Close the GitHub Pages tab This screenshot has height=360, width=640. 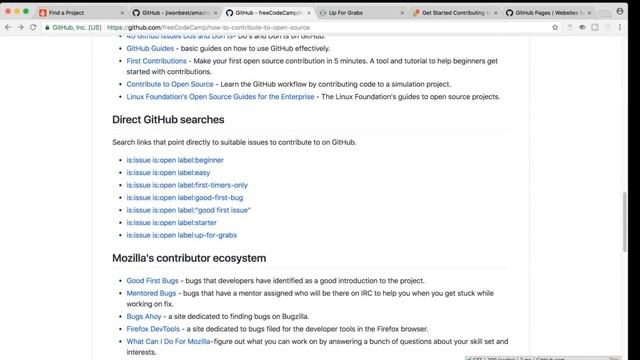click(589, 13)
